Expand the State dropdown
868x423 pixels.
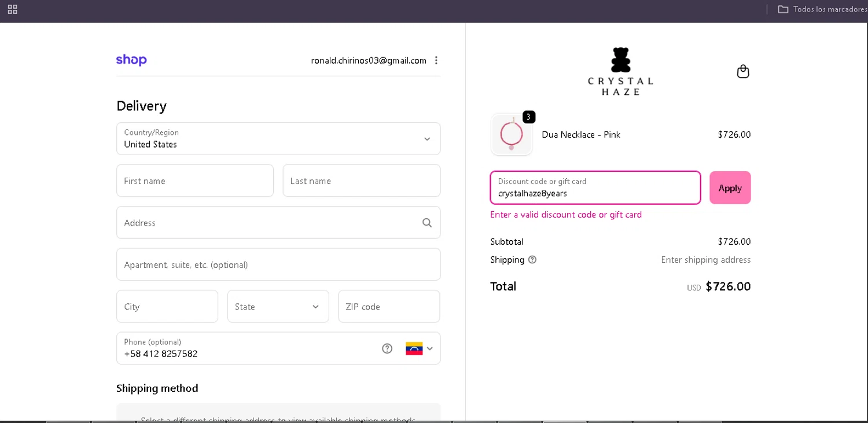pyautogui.click(x=278, y=307)
